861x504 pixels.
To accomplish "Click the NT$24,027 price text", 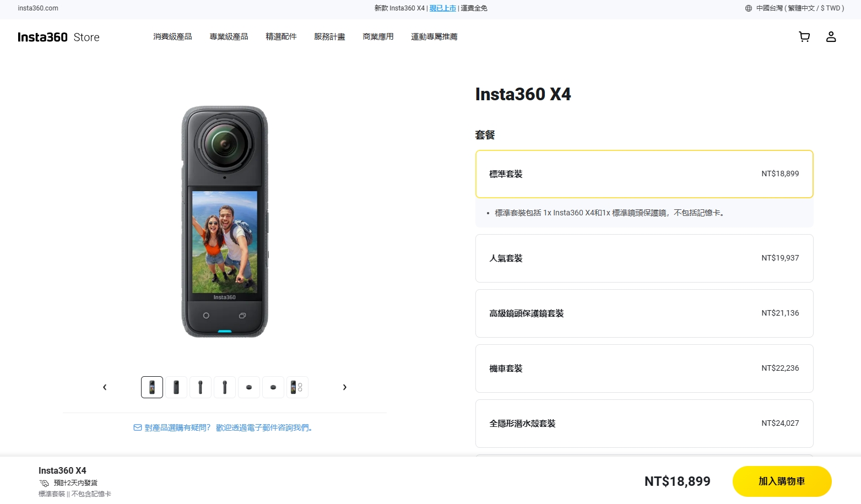I will pos(780,423).
